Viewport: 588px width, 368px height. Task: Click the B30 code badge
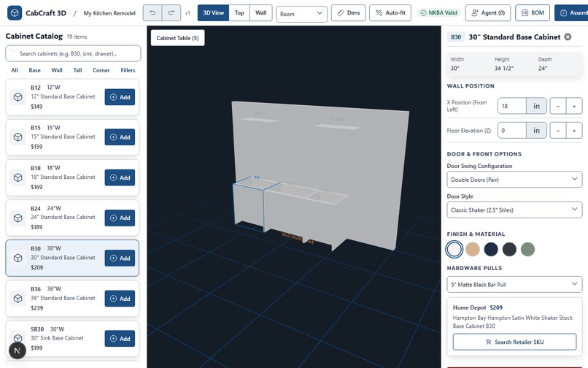point(456,37)
